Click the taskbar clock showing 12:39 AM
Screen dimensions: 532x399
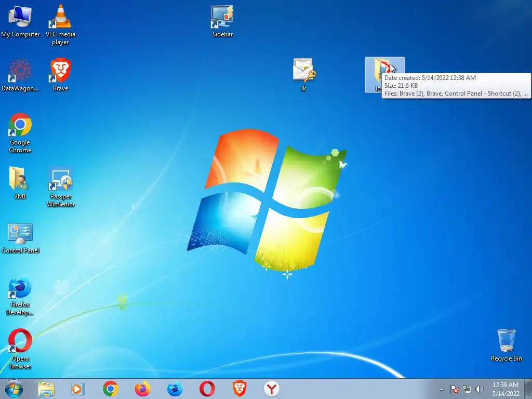[x=506, y=389]
